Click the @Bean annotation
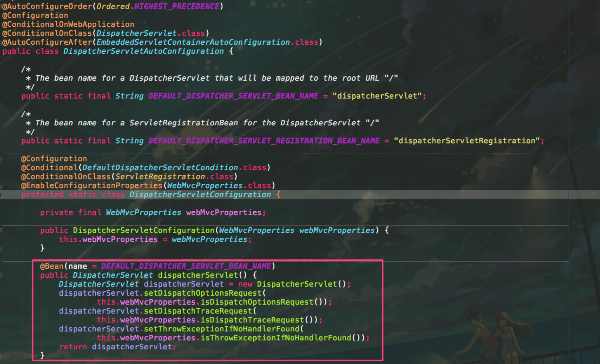 (x=52, y=266)
